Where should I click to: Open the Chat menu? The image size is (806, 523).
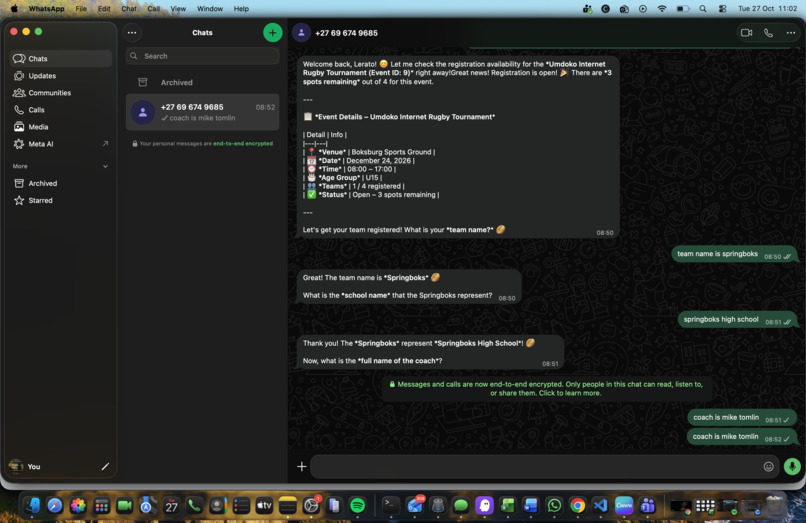click(129, 9)
